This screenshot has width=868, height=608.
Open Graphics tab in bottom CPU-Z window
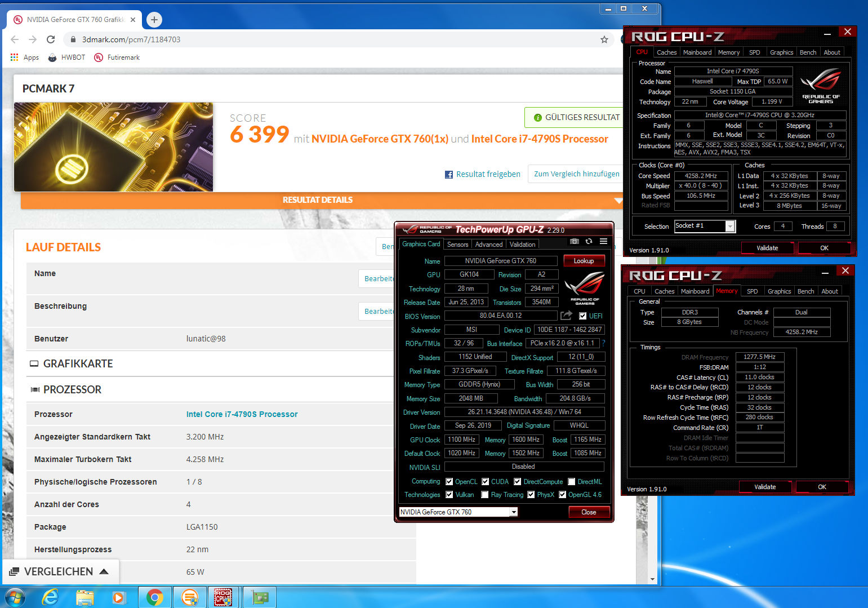(x=779, y=291)
